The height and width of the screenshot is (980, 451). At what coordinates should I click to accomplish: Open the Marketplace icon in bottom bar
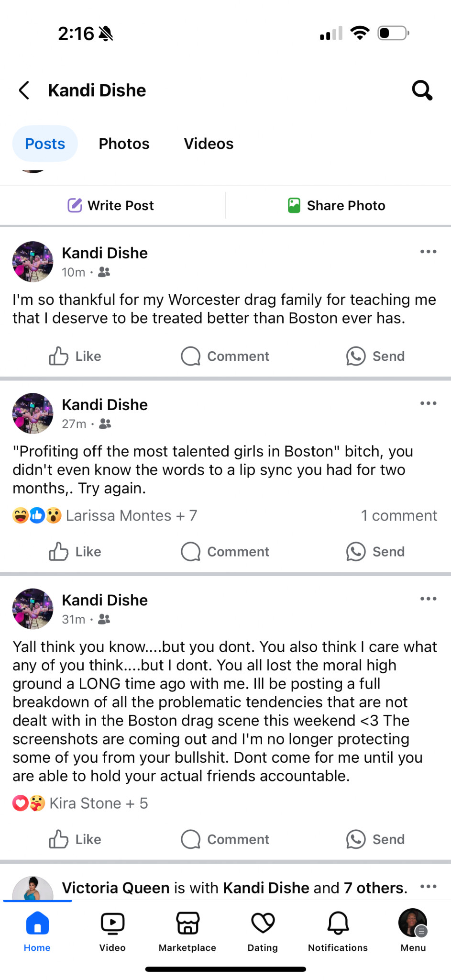(x=187, y=930)
